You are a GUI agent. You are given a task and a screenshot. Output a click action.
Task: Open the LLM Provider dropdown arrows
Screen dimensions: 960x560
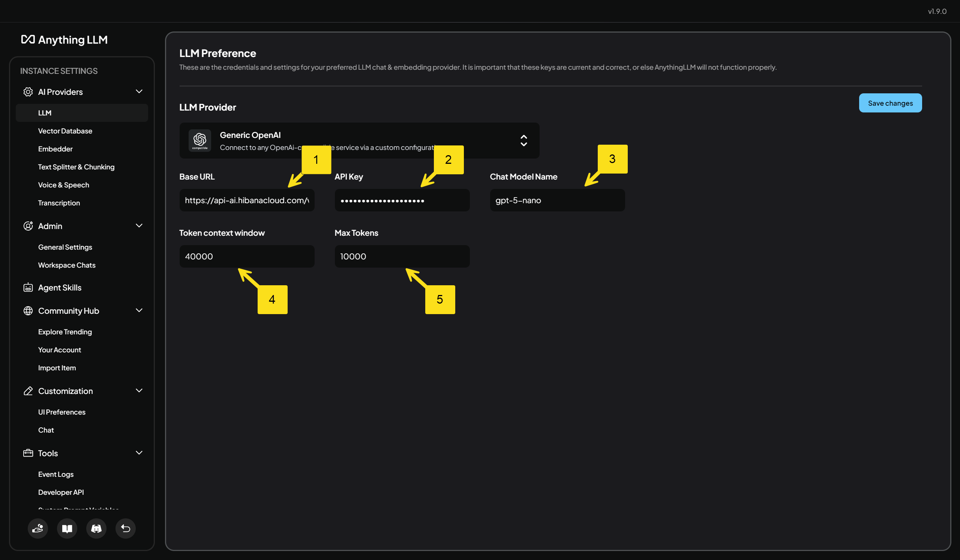[x=524, y=141]
